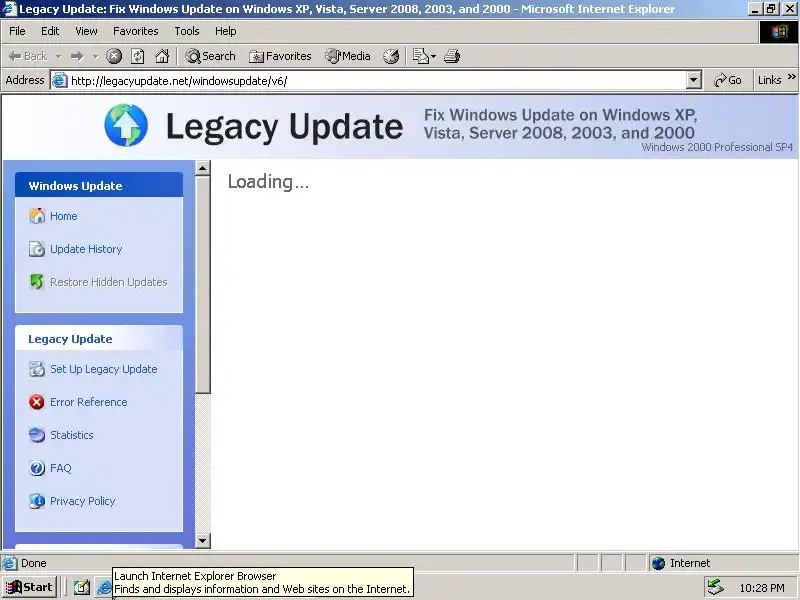
Task: Go to the Home page icon in toolbar
Action: pyautogui.click(x=162, y=56)
